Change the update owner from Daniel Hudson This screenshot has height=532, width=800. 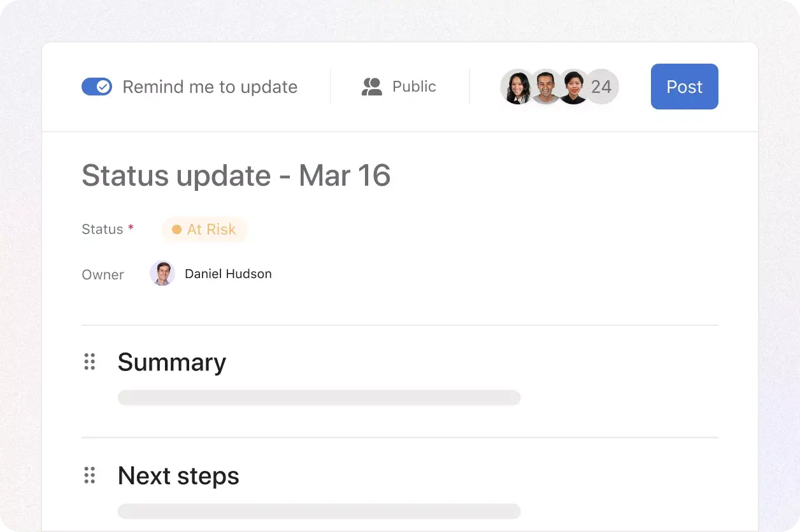click(227, 274)
